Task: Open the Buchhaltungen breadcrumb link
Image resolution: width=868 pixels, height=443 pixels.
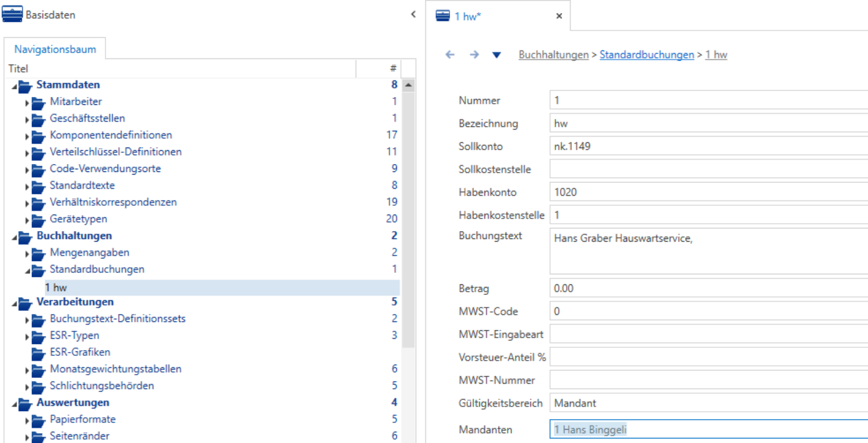Action: pyautogui.click(x=553, y=55)
